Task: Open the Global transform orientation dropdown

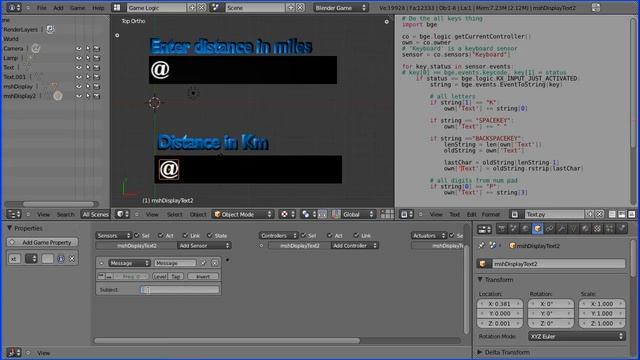Action: (358, 214)
